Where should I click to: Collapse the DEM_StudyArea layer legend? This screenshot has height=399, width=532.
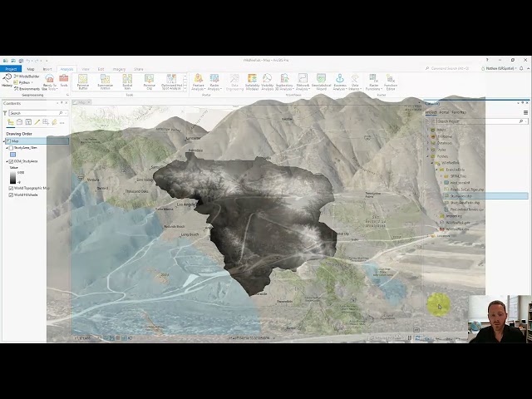coord(7,161)
